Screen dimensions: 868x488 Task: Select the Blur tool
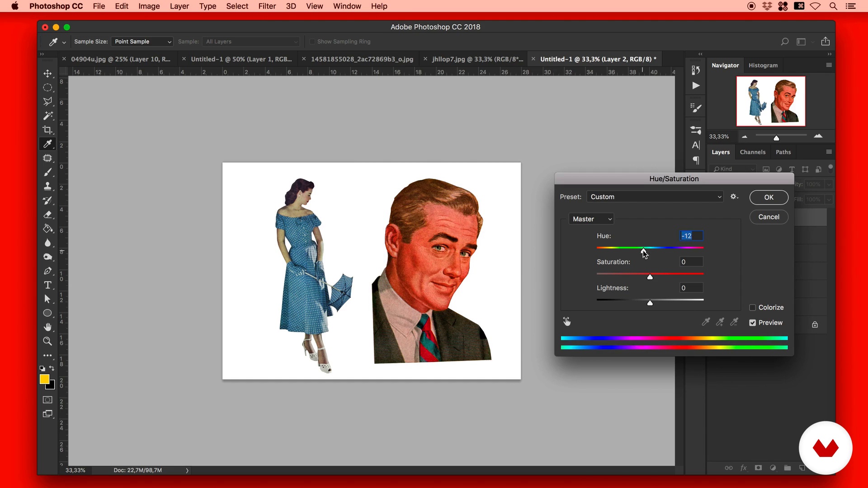pyautogui.click(x=47, y=243)
